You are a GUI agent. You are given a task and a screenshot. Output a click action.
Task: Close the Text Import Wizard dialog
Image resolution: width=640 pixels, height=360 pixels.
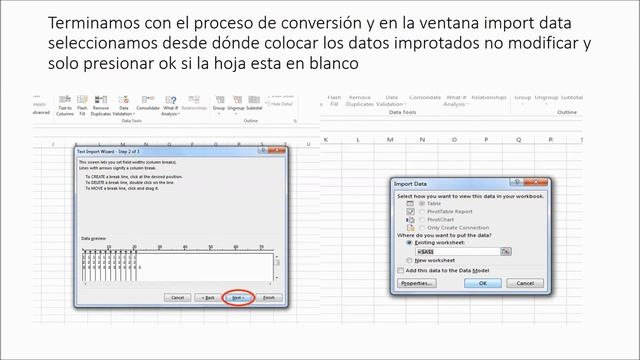(x=278, y=151)
